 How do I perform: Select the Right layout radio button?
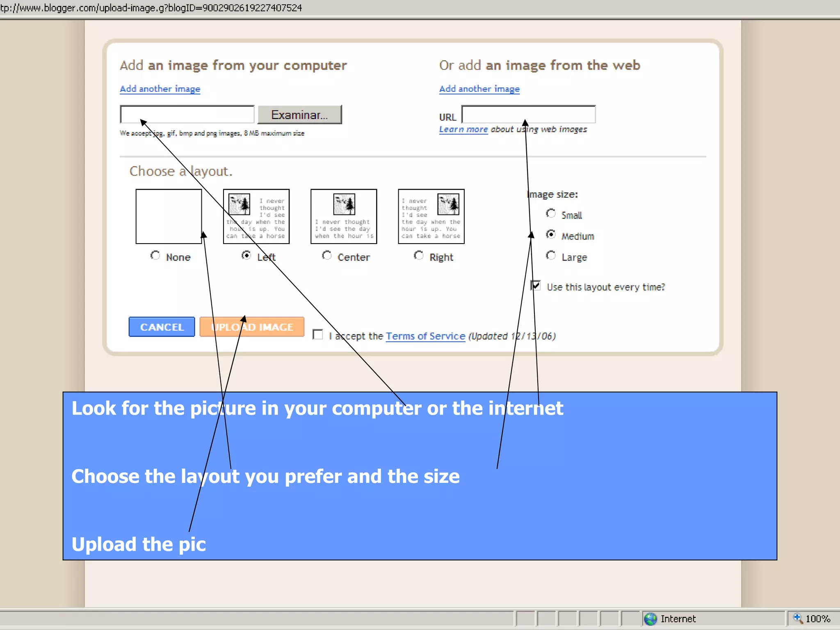pyautogui.click(x=418, y=256)
